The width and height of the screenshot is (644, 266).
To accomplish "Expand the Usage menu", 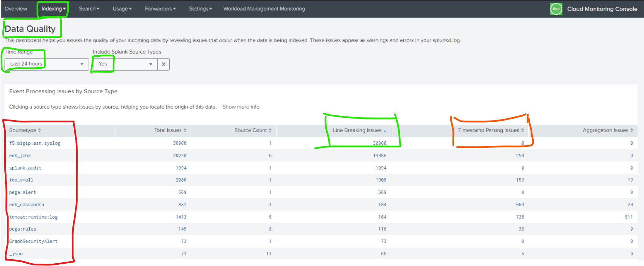I will click(x=122, y=9).
